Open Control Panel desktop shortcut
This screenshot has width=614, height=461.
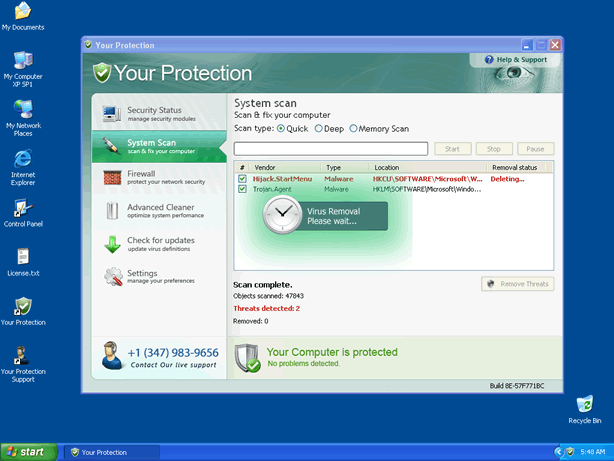[x=22, y=208]
